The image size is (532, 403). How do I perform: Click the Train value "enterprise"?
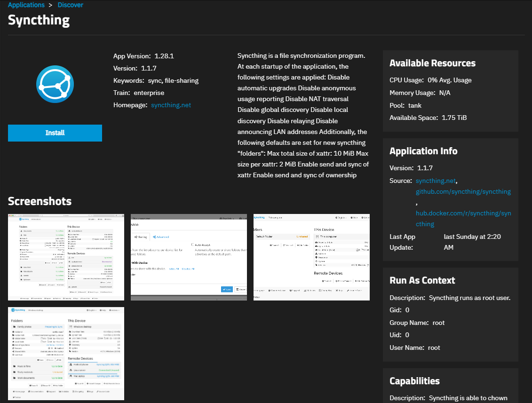click(x=149, y=93)
